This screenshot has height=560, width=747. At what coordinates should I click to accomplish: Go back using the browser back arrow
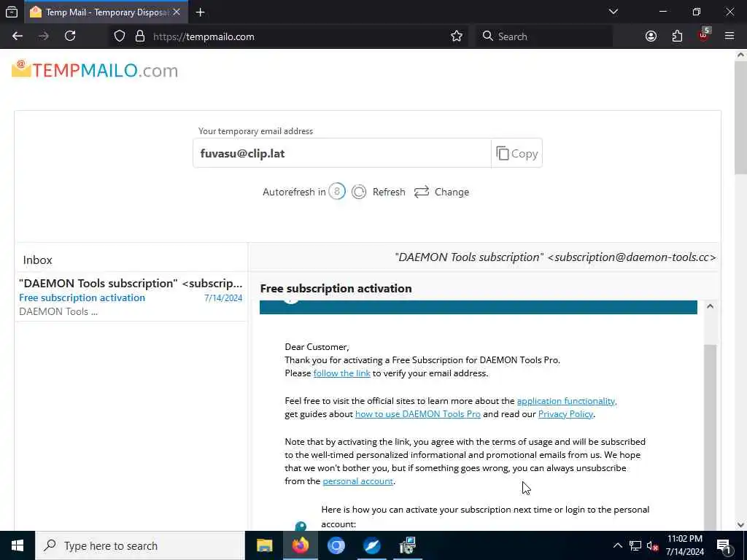coord(18,36)
